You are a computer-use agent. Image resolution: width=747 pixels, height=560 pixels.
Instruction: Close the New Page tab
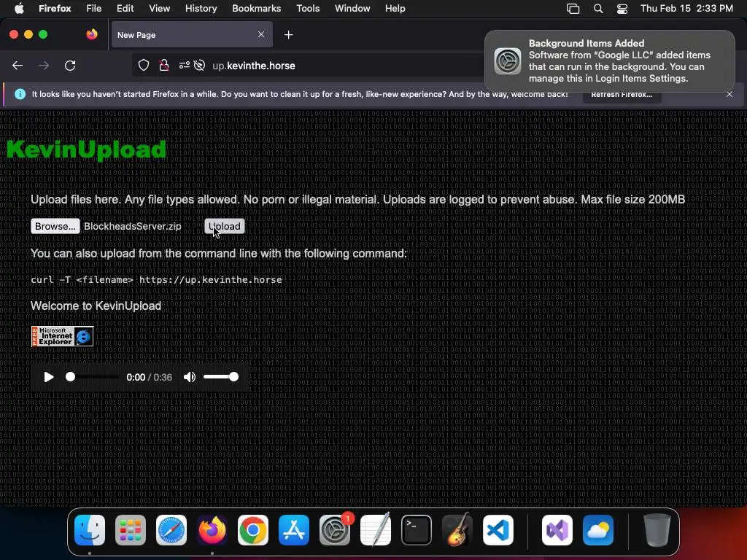pyautogui.click(x=261, y=34)
